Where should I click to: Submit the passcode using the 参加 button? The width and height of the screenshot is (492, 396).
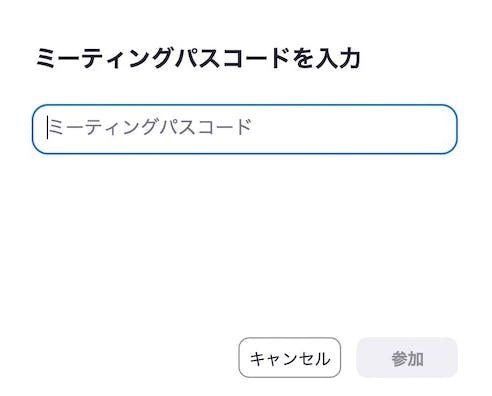[x=407, y=357]
